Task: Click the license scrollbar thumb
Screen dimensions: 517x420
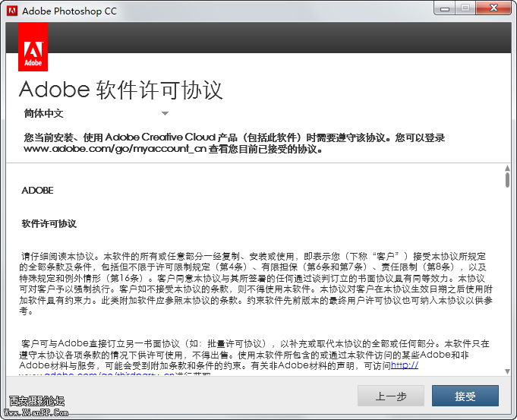Action: pos(506,179)
